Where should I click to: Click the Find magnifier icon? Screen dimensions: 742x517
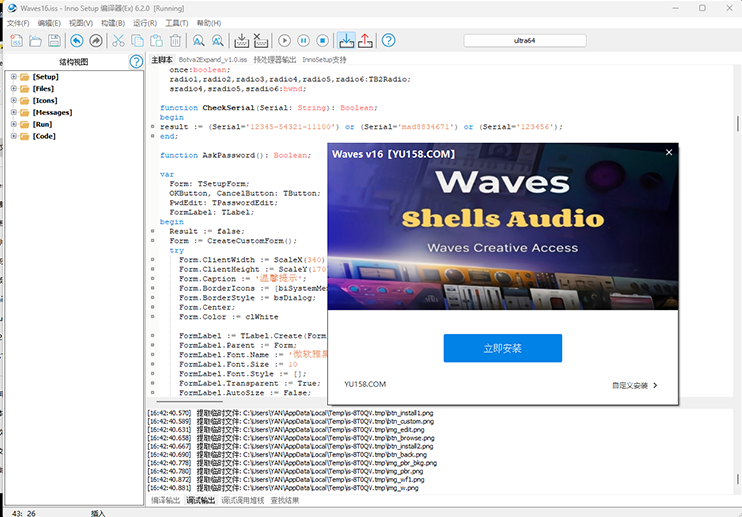point(199,41)
